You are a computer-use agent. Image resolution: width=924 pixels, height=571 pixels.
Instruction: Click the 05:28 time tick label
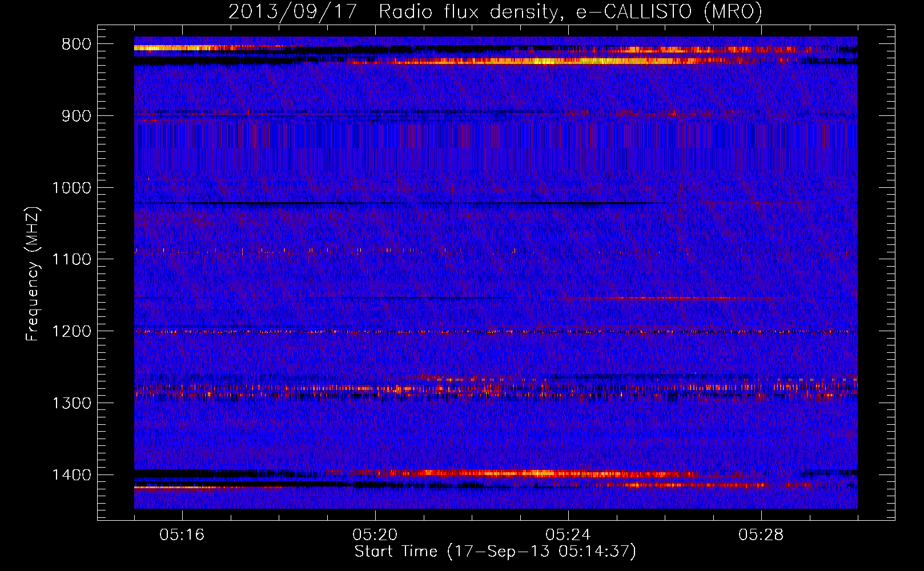(x=761, y=535)
